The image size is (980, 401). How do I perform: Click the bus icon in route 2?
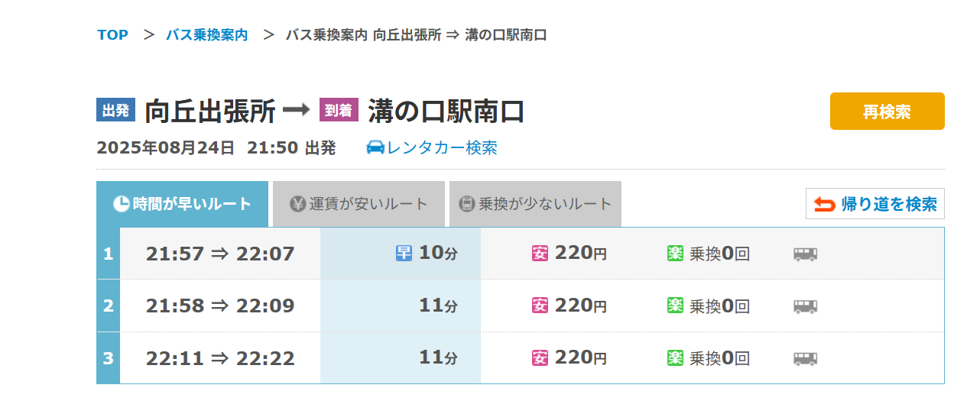pos(805,306)
